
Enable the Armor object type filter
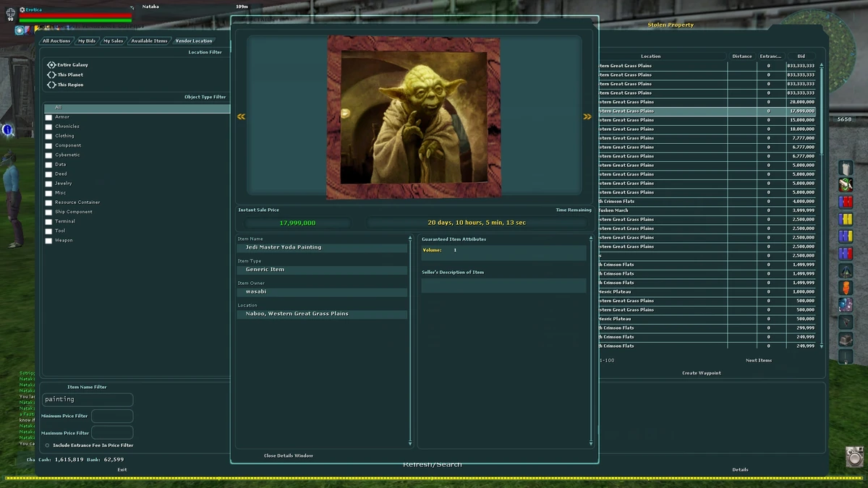(48, 116)
